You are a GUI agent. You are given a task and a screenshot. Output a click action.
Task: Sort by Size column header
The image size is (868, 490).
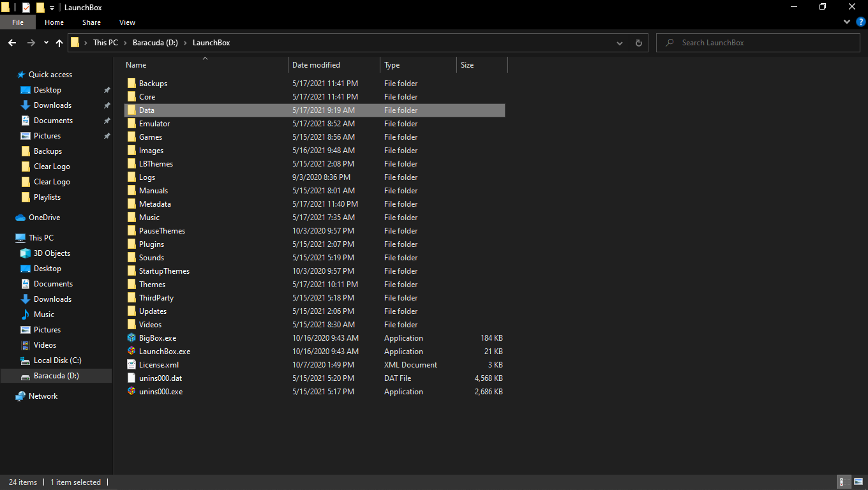pyautogui.click(x=483, y=65)
